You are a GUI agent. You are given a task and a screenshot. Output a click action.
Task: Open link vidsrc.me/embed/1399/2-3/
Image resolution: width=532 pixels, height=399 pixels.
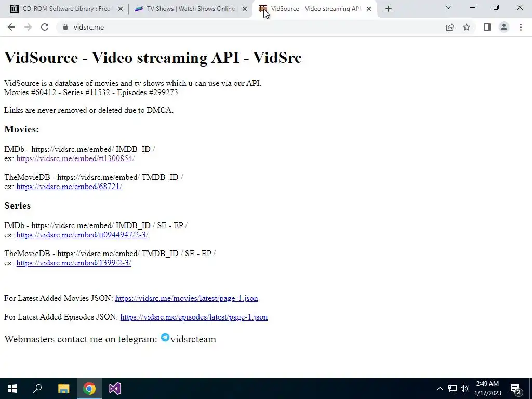pos(74,263)
